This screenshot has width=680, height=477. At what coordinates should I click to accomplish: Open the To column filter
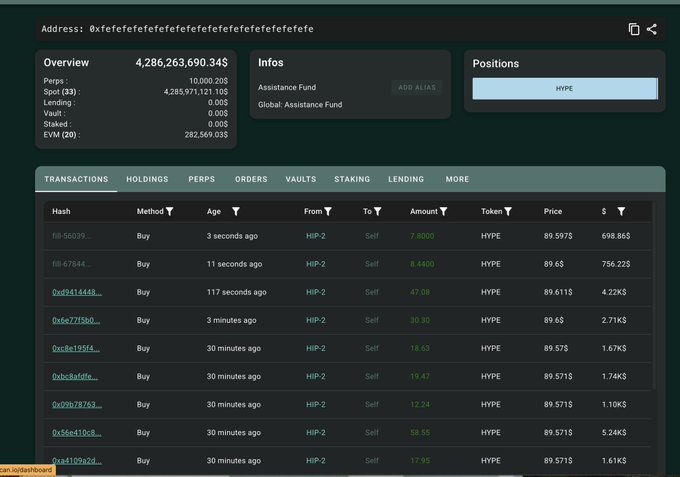click(x=378, y=211)
